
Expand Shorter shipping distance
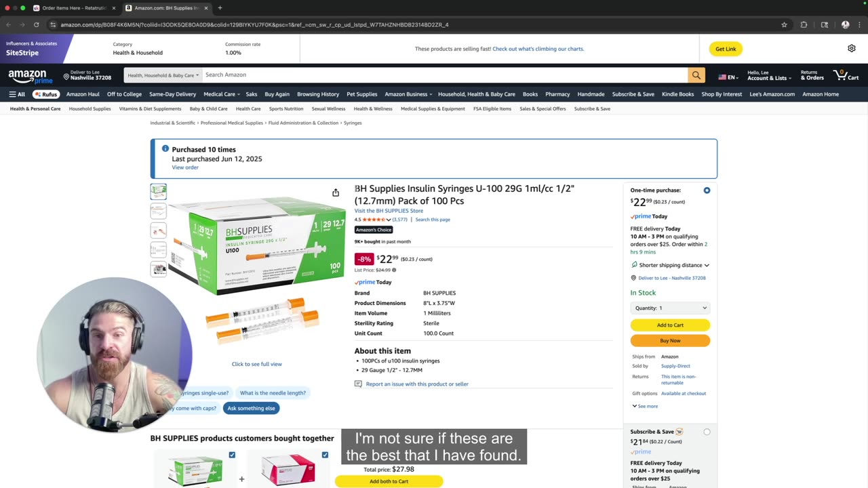click(x=670, y=265)
